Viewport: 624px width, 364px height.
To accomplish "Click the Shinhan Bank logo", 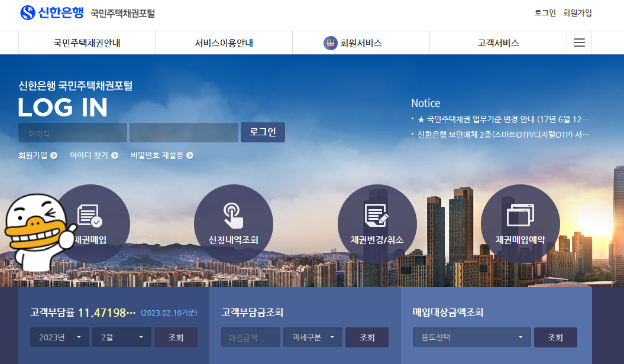I will coord(52,13).
